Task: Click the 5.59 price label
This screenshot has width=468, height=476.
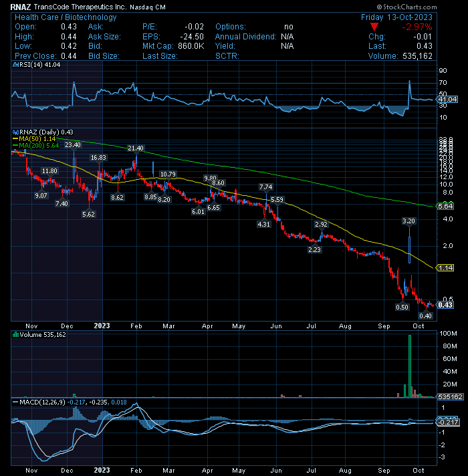Action: 277,199
